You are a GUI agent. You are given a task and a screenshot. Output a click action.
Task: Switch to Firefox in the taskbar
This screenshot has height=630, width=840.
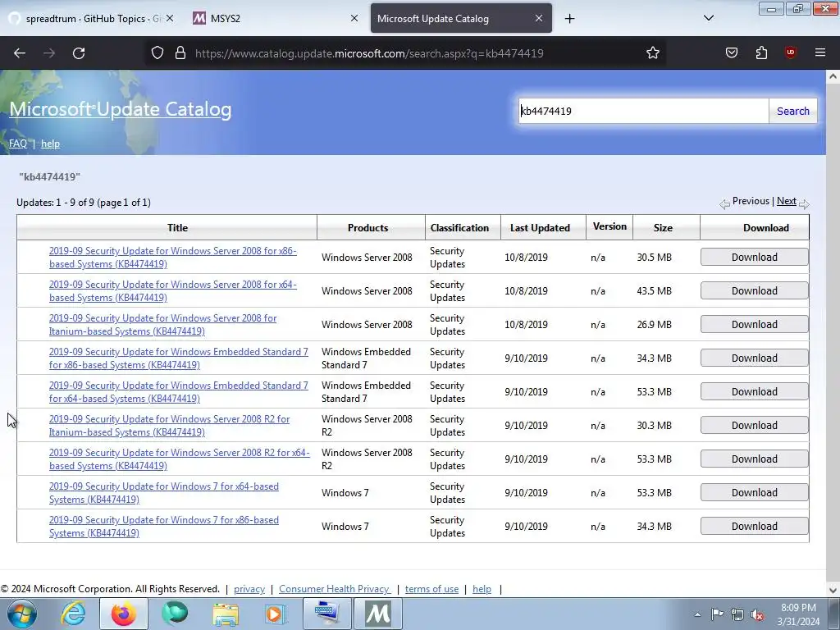click(x=124, y=614)
